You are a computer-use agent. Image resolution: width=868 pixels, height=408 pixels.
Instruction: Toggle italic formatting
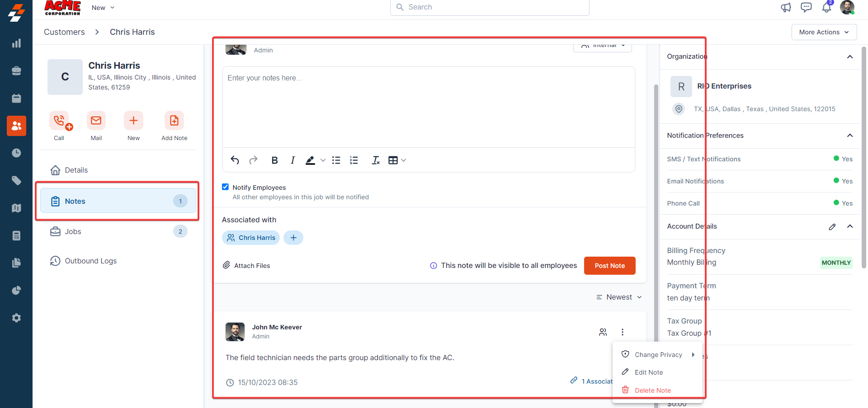pyautogui.click(x=292, y=160)
